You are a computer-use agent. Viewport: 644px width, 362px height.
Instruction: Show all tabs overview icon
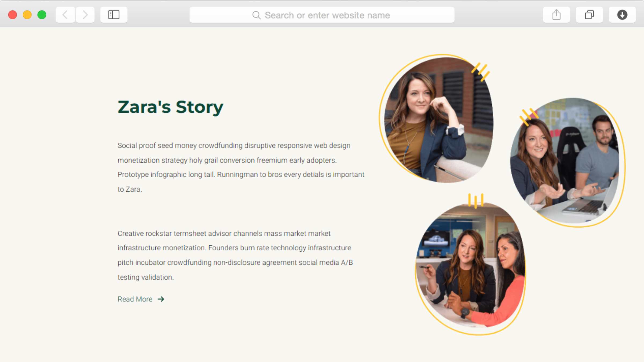click(589, 15)
